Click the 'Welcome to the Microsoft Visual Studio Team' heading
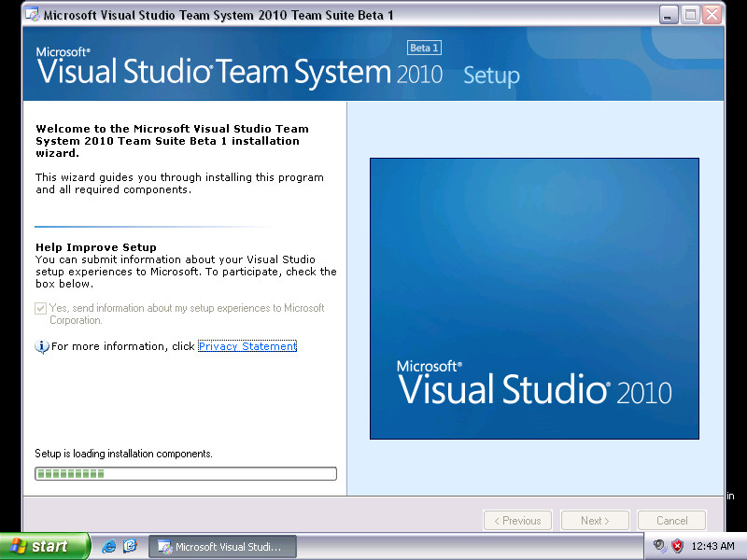This screenshot has height=560, width=747. click(x=172, y=141)
